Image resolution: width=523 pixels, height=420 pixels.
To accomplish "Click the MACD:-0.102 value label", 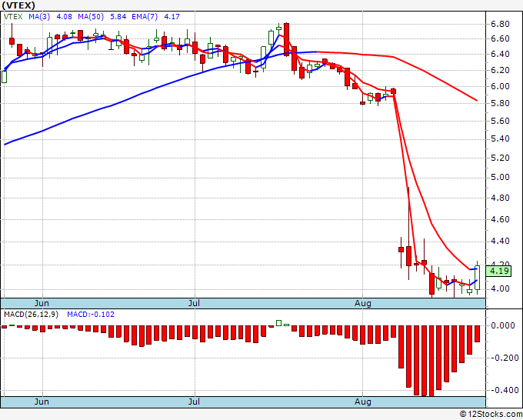I will click(91, 315).
